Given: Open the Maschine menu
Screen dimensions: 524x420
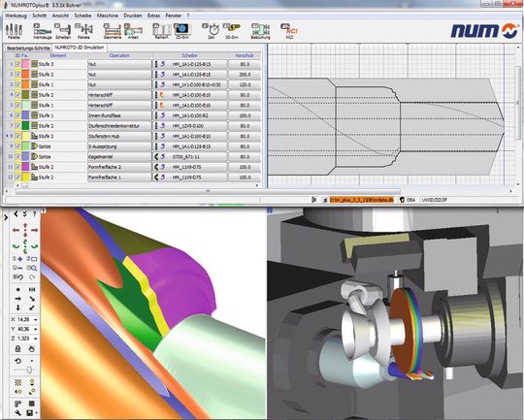Looking at the screenshot, I should pyautogui.click(x=108, y=16).
